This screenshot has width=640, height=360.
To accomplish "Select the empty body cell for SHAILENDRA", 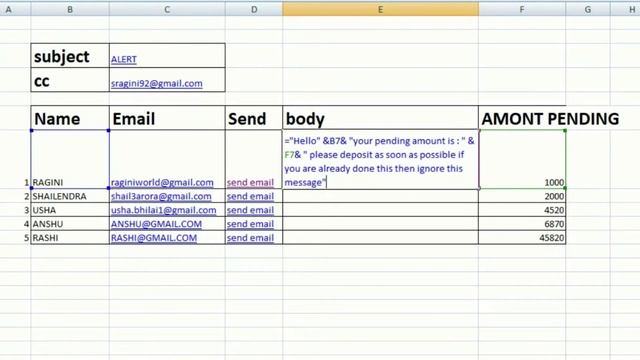I will pyautogui.click(x=380, y=196).
